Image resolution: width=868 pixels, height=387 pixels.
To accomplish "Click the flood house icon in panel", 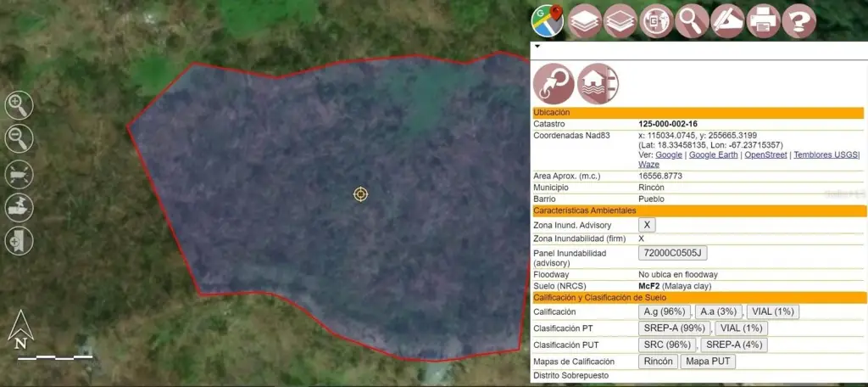I will point(598,84).
